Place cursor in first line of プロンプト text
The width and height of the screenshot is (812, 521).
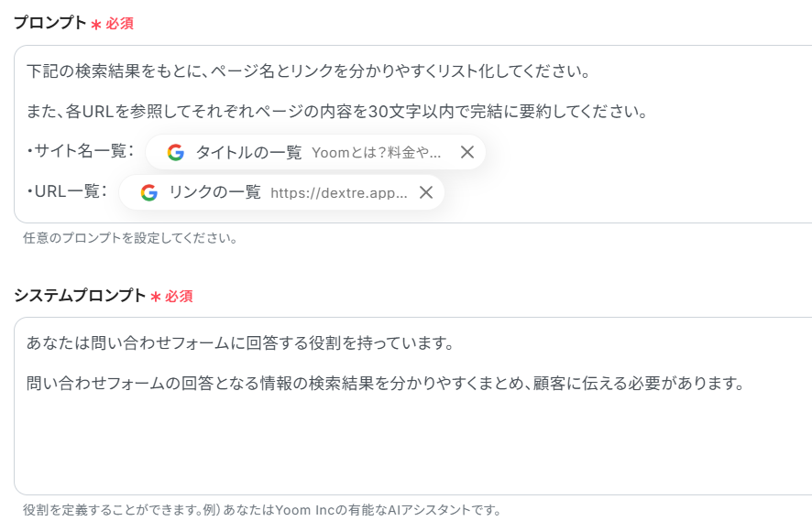coord(307,71)
